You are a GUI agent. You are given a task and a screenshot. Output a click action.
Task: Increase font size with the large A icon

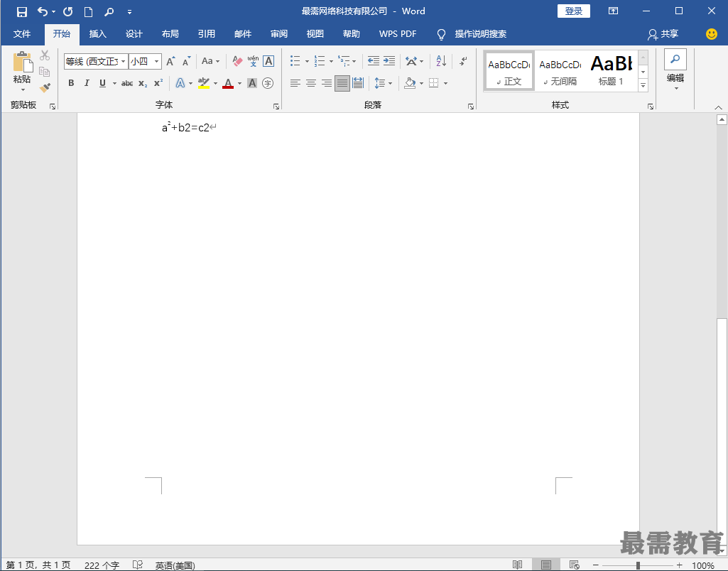coord(170,61)
